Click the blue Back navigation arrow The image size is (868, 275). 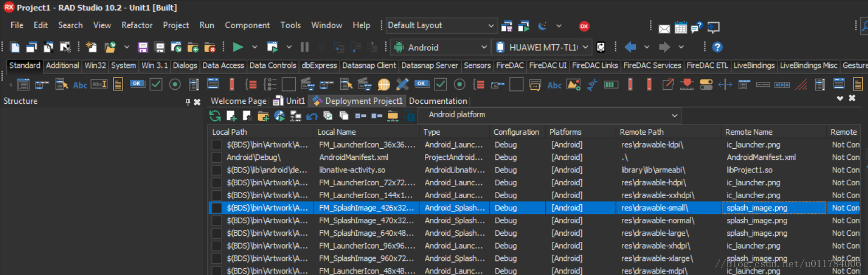coord(630,47)
